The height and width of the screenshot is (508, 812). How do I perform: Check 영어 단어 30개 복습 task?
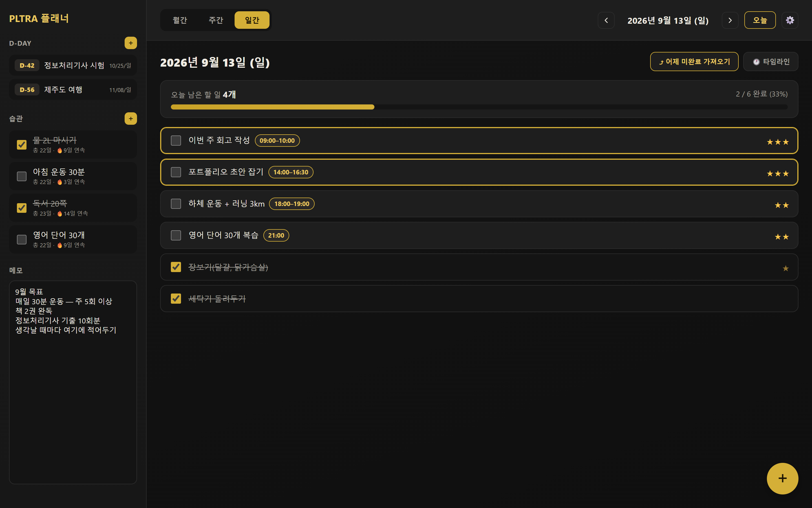pos(176,235)
